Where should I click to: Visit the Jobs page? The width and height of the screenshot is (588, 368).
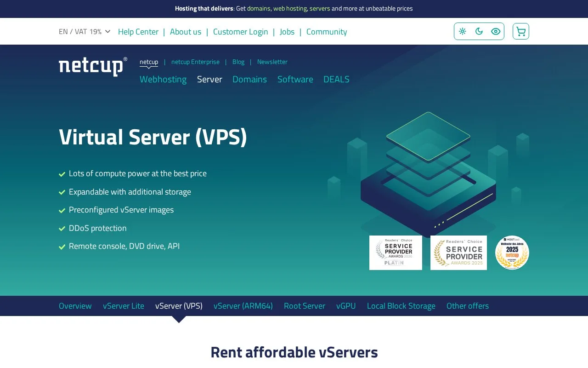[287, 32]
